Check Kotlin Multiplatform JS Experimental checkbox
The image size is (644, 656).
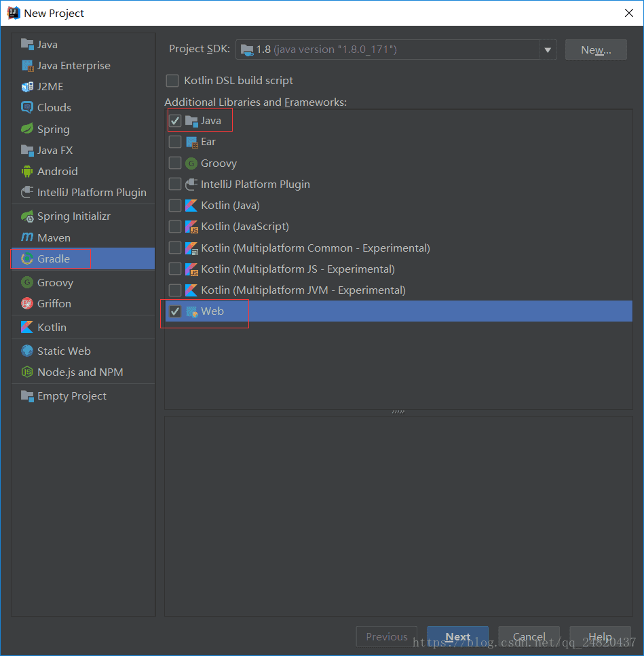[175, 269]
